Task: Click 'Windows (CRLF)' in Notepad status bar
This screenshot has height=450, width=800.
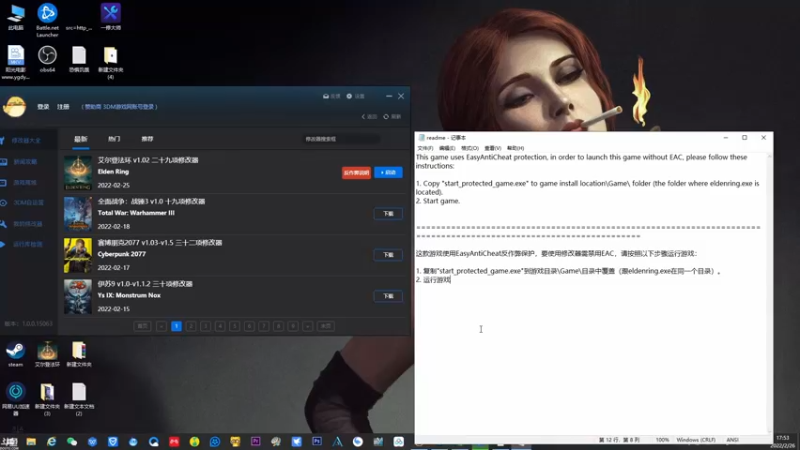Action: pos(696,440)
